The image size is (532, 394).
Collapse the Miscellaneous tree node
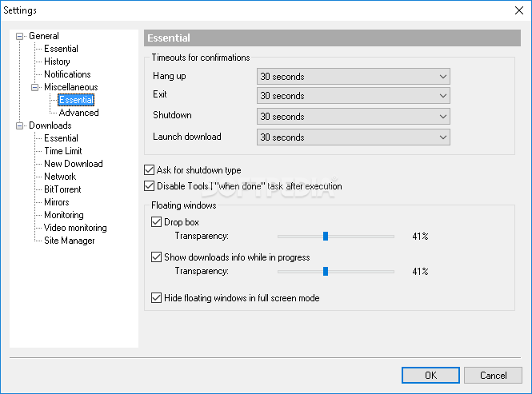34,87
